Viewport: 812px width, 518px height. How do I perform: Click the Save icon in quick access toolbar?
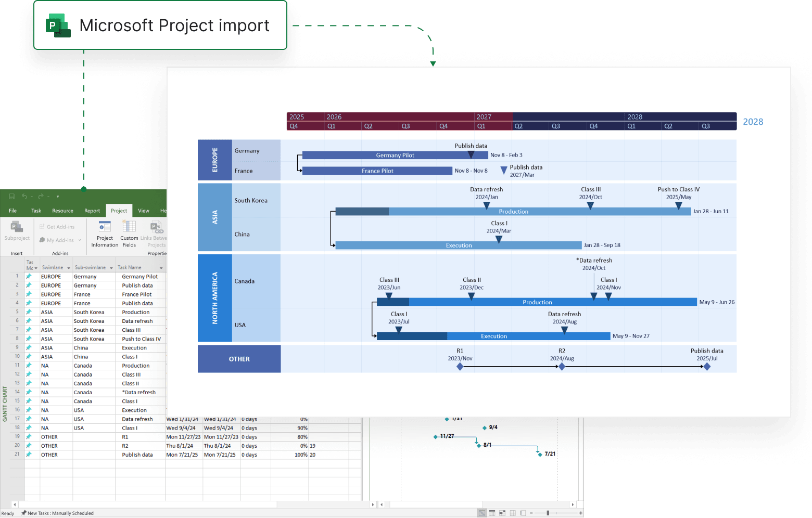pos(11,197)
